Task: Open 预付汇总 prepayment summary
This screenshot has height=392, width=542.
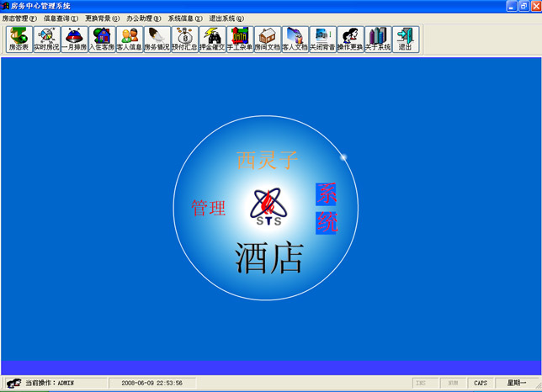Action: [x=183, y=39]
